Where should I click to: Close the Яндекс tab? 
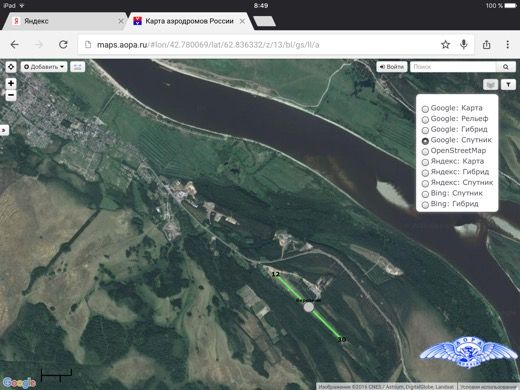tap(121, 21)
